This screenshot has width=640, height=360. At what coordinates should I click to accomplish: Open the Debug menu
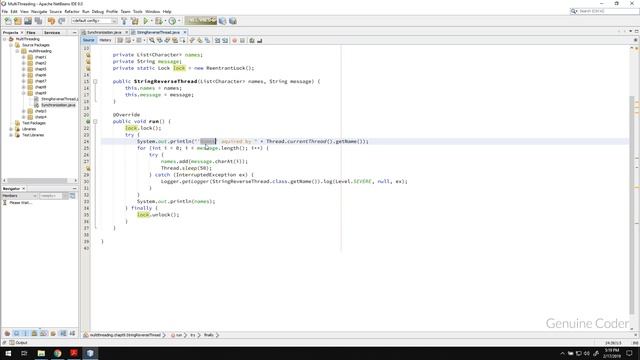point(98,11)
